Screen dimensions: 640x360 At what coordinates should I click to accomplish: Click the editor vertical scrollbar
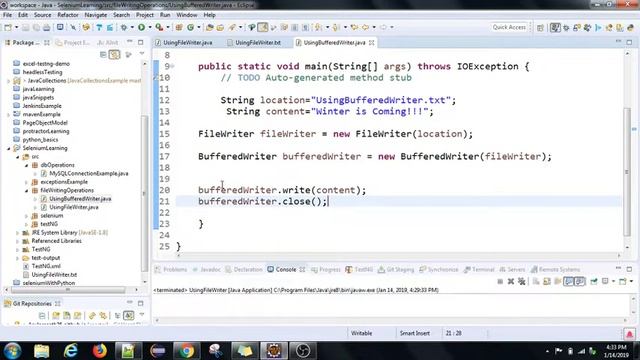[627, 171]
